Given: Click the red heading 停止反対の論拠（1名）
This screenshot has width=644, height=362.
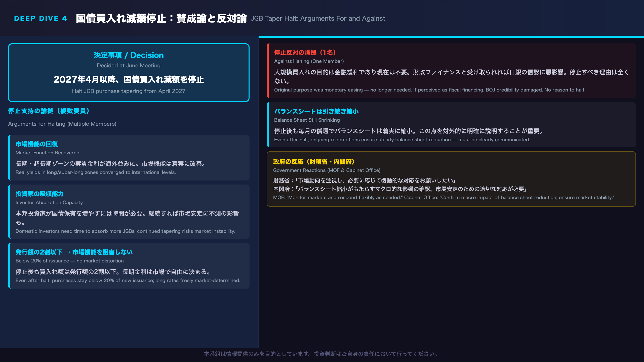Looking at the screenshot, I should (305, 53).
